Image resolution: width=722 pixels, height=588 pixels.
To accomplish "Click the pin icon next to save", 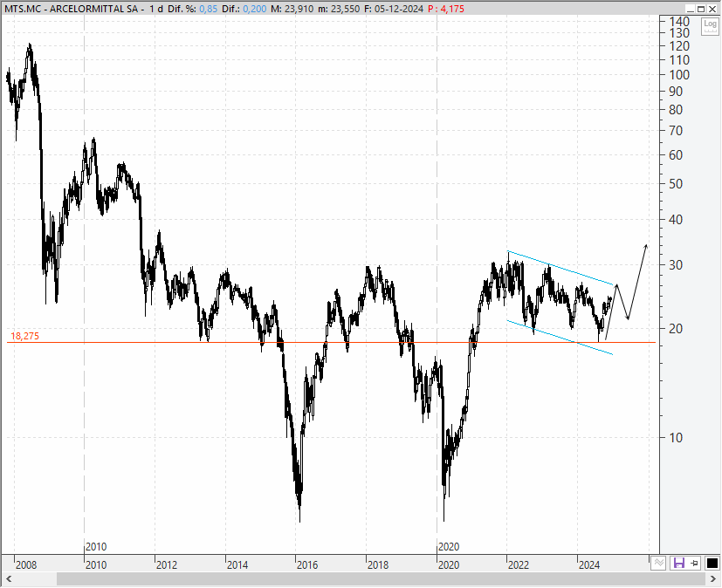I will coord(694,564).
